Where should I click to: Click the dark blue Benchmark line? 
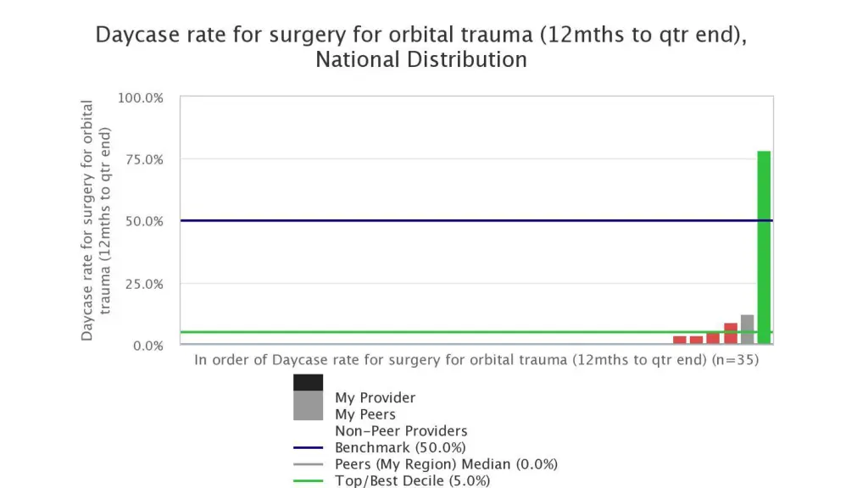(x=476, y=221)
